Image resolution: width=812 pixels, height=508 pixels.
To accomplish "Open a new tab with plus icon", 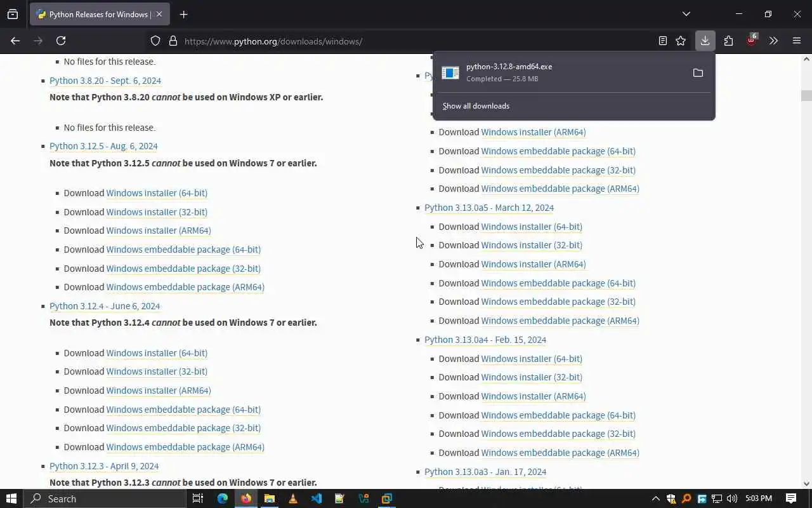I will pos(183,14).
